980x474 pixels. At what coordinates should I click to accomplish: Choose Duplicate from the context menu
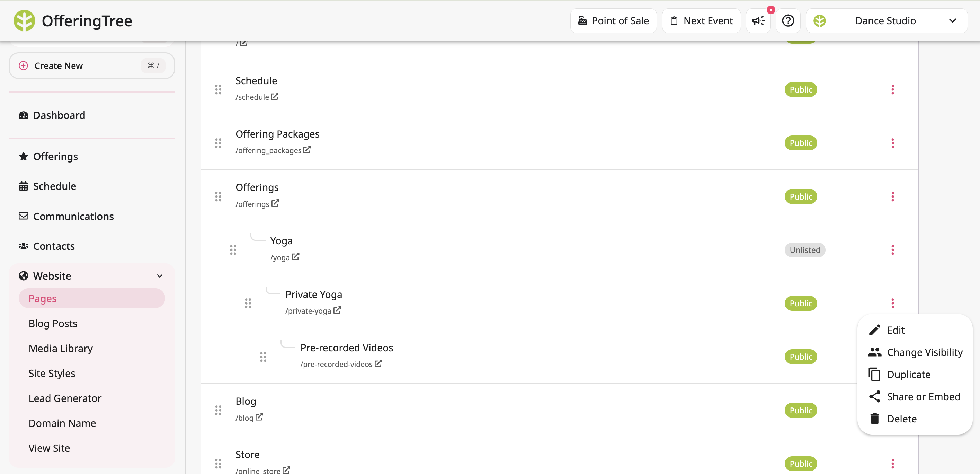click(915, 374)
